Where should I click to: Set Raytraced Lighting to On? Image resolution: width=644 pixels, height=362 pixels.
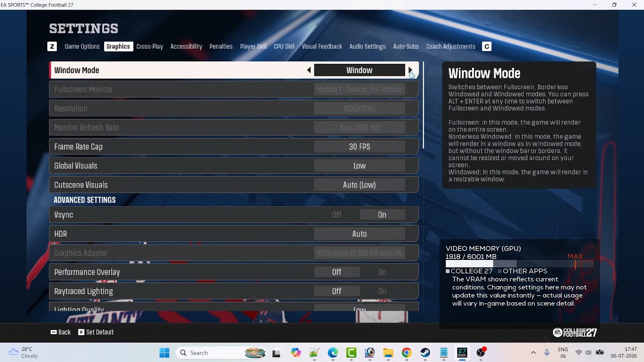382,291
